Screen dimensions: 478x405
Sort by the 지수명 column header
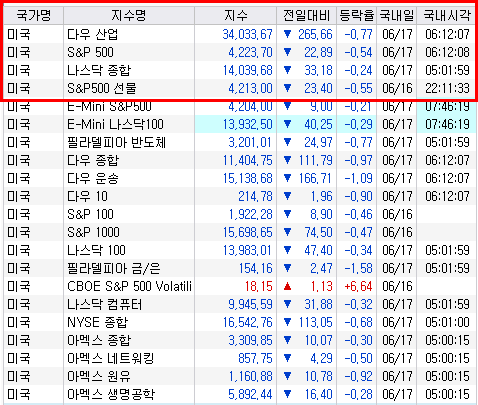129,15
